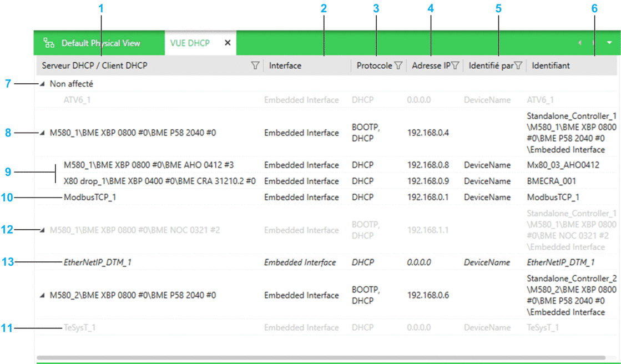The width and height of the screenshot is (621, 364).
Task: Collapse the M580_2 BME P58 2040 #0 node
Action: tap(43, 296)
